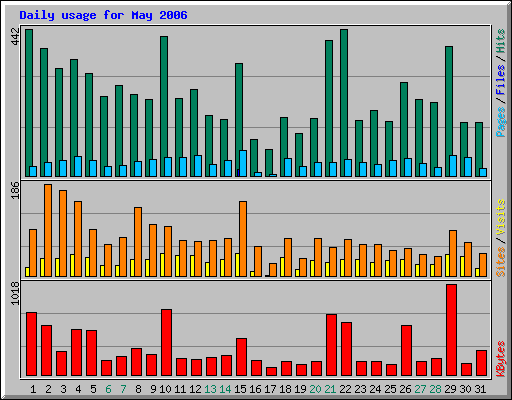
Task: Select weekend day 14 label
Action: point(225,389)
